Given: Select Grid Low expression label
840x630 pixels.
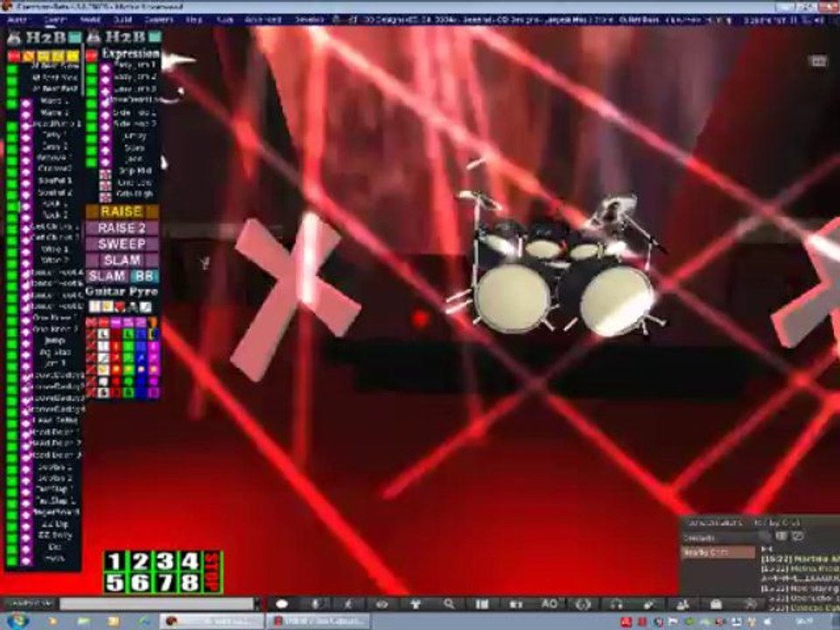Looking at the screenshot, I should (134, 183).
